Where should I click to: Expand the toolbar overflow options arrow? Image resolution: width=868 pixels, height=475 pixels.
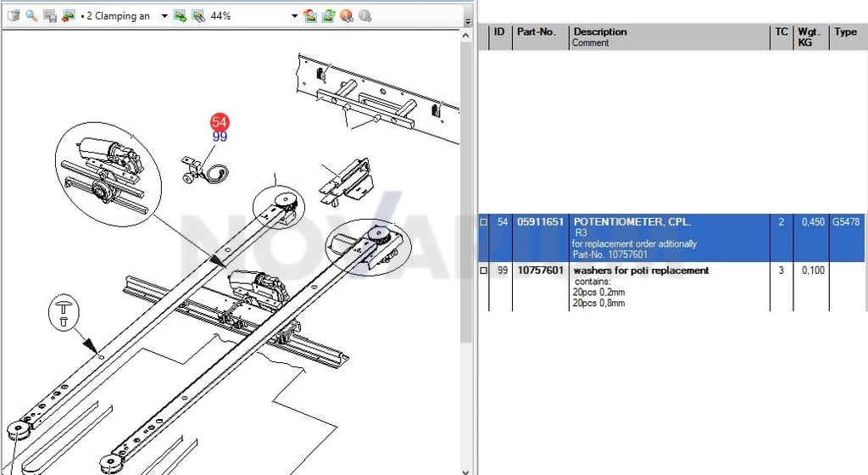tap(468, 22)
